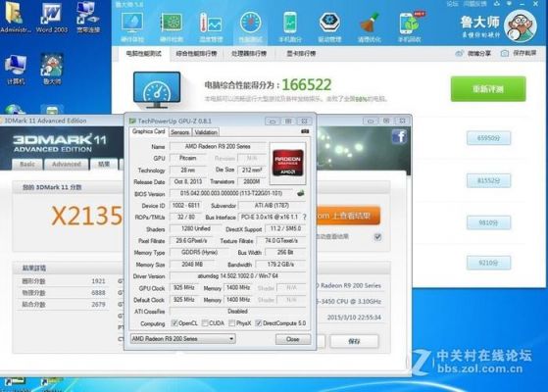Open the 硬件检测 hardware detection icon

point(171,26)
